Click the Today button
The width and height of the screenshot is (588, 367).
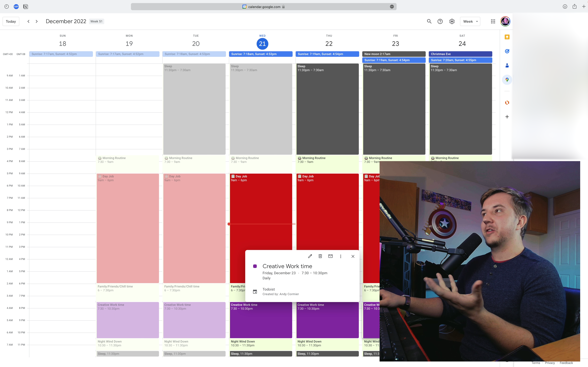tap(11, 21)
